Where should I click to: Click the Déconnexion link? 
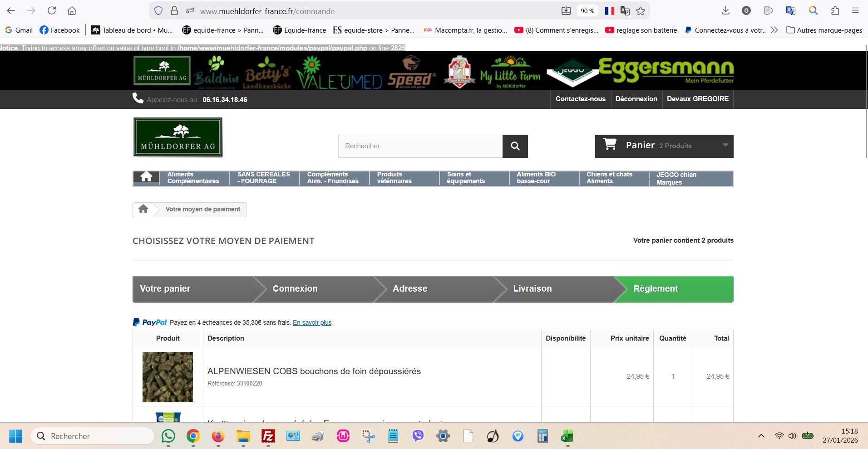[x=636, y=99]
